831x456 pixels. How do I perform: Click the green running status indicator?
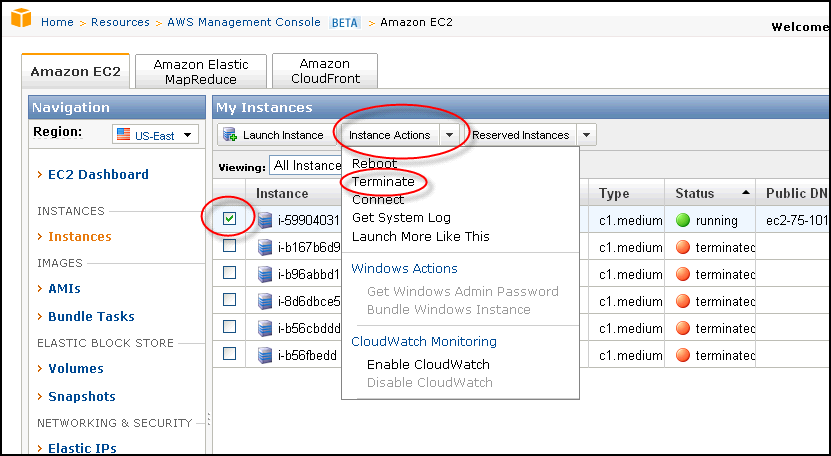click(684, 220)
